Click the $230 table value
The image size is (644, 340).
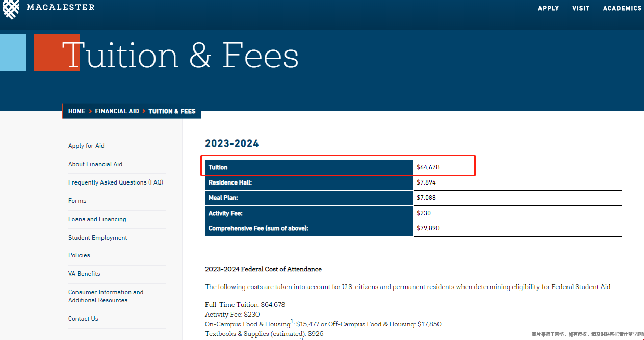pyautogui.click(x=518, y=213)
